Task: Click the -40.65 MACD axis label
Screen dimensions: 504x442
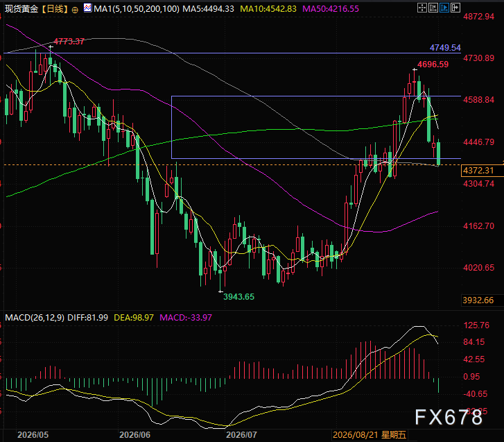Action: [x=476, y=393]
